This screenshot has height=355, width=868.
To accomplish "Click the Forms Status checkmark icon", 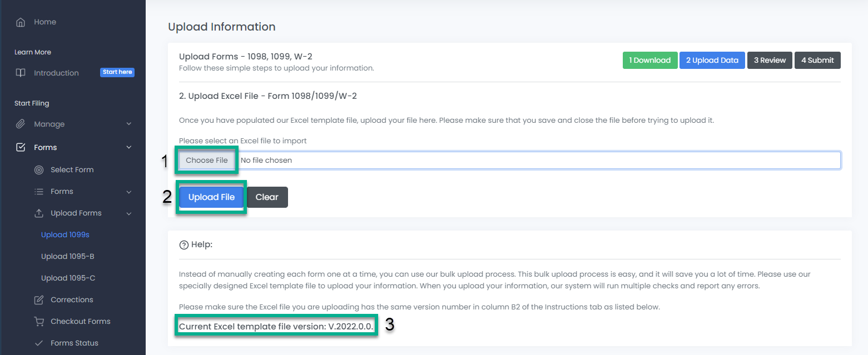I will pos(39,343).
